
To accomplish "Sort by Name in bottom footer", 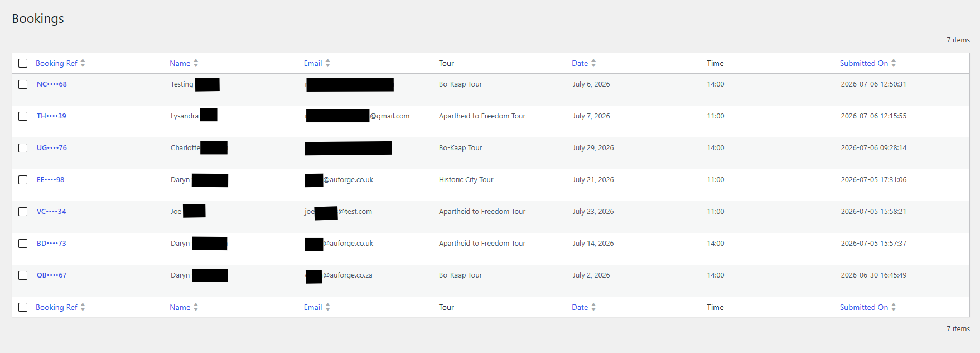I will click(x=180, y=307).
